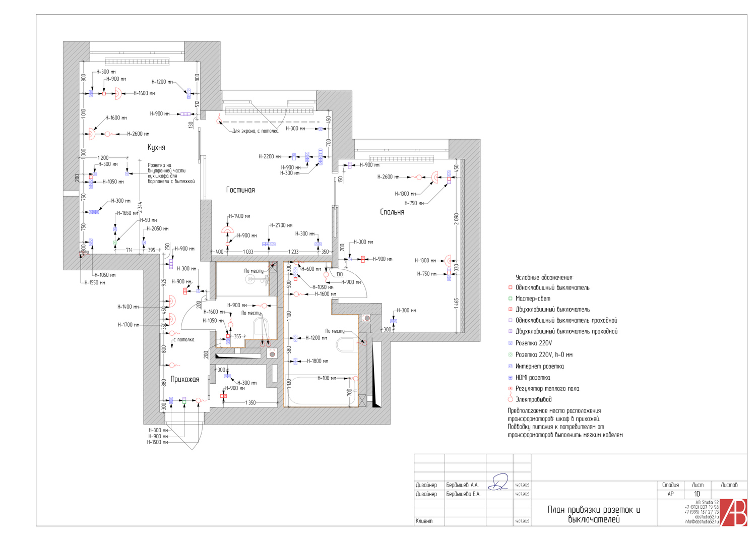Click the Розетка 220V, h-0 мм legend icon
756x535 pixels.
pos(510,355)
